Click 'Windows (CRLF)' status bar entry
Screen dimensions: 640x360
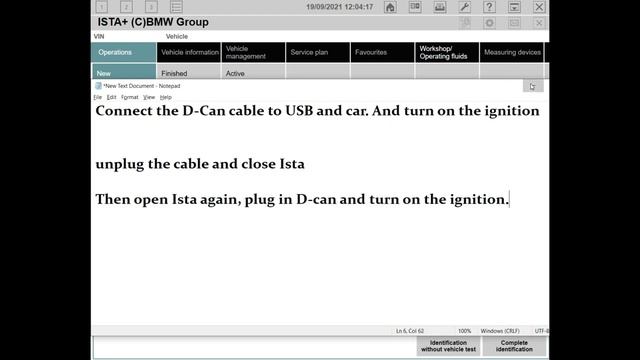point(500,331)
